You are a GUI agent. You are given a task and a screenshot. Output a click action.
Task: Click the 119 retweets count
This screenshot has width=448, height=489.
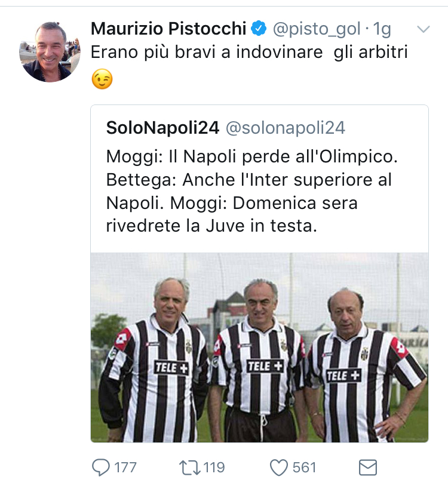click(214, 468)
